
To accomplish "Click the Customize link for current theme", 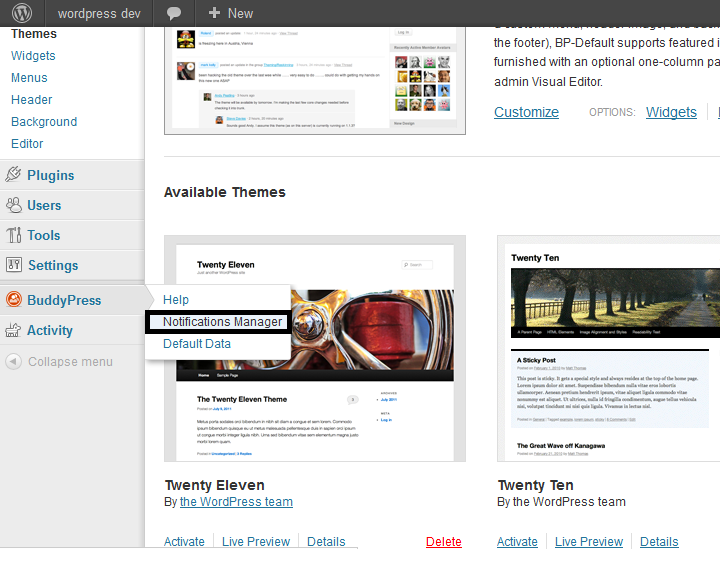I will (x=526, y=112).
